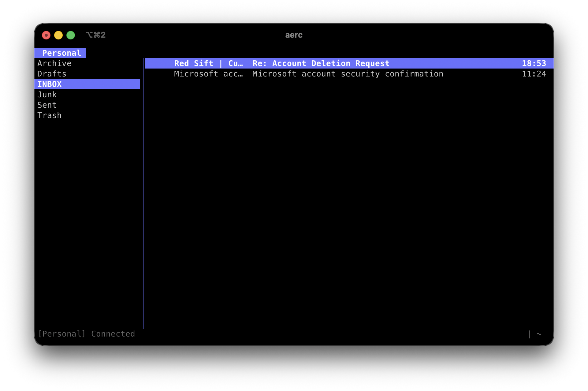
Task: Open the Drafts folder
Action: 52,73
